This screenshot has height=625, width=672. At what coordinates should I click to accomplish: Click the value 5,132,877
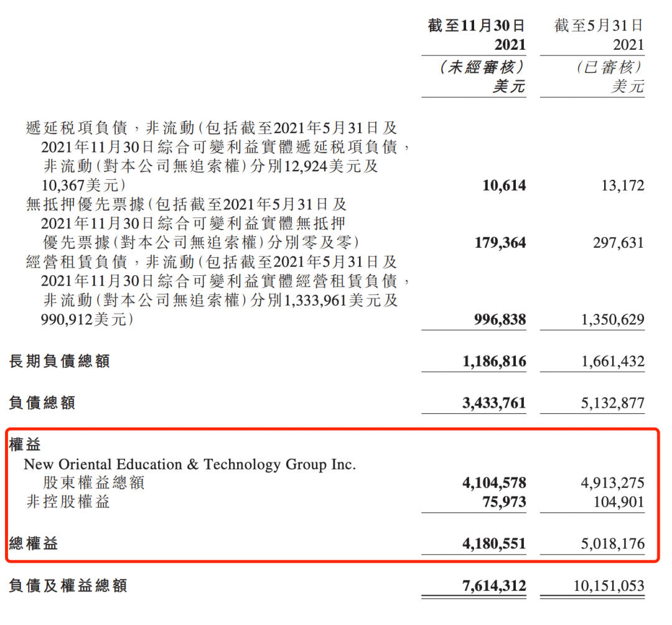pos(612,403)
